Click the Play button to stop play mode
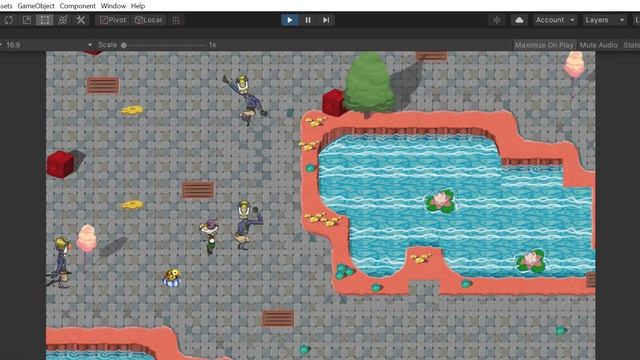Viewport: 640px width, 360px height. pyautogui.click(x=290, y=20)
